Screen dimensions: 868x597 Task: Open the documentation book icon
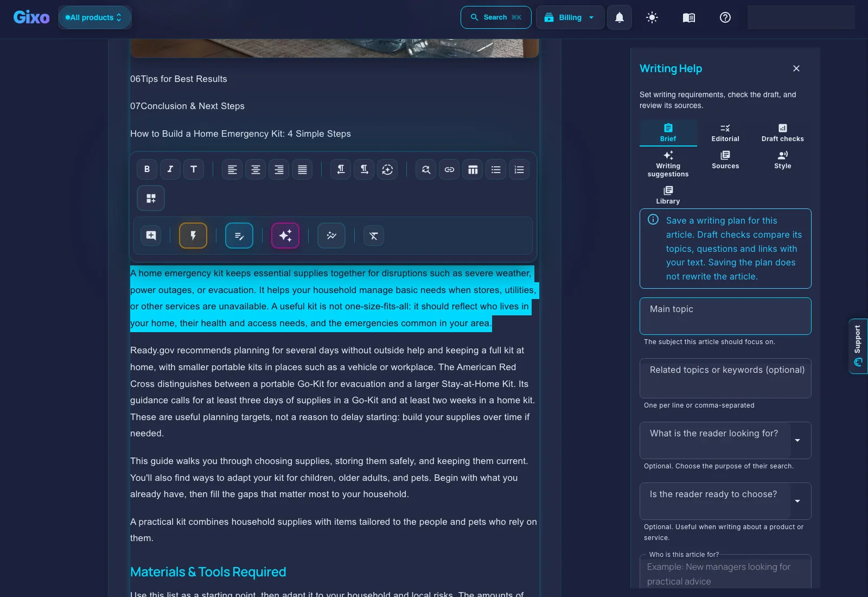pyautogui.click(x=689, y=17)
